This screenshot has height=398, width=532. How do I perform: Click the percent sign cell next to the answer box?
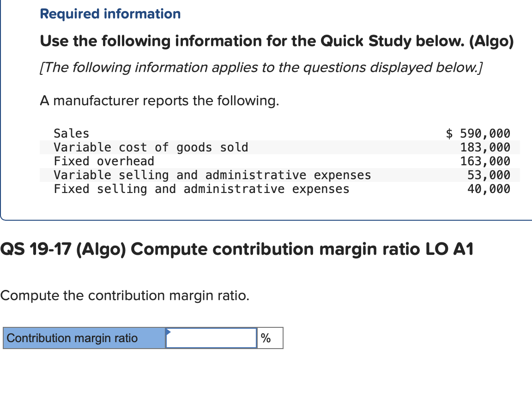pyautogui.click(x=269, y=338)
